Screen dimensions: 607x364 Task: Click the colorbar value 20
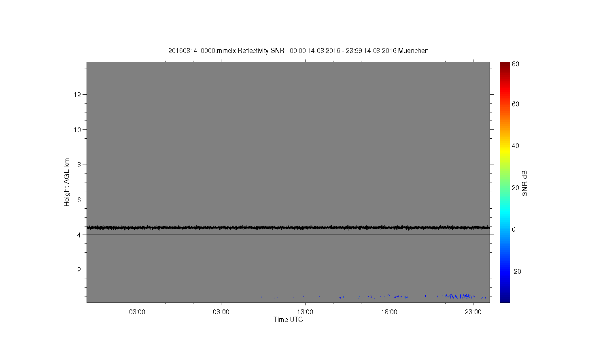coord(516,188)
